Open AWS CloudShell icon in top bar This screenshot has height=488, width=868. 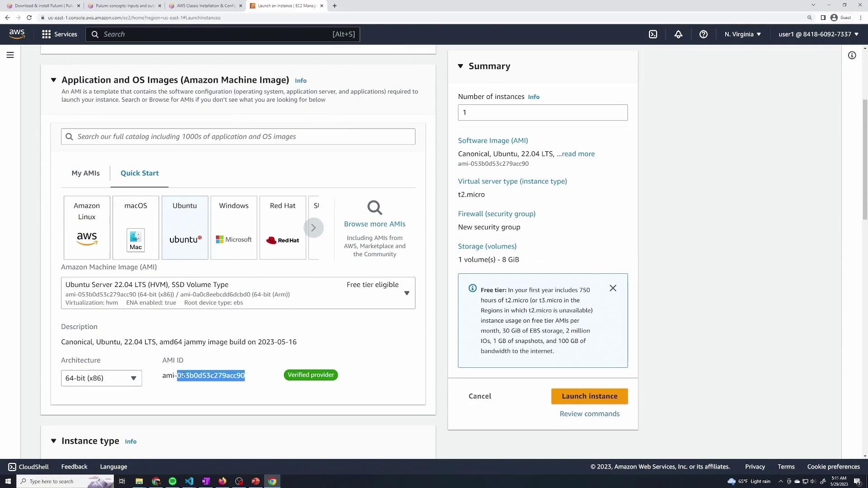(653, 34)
